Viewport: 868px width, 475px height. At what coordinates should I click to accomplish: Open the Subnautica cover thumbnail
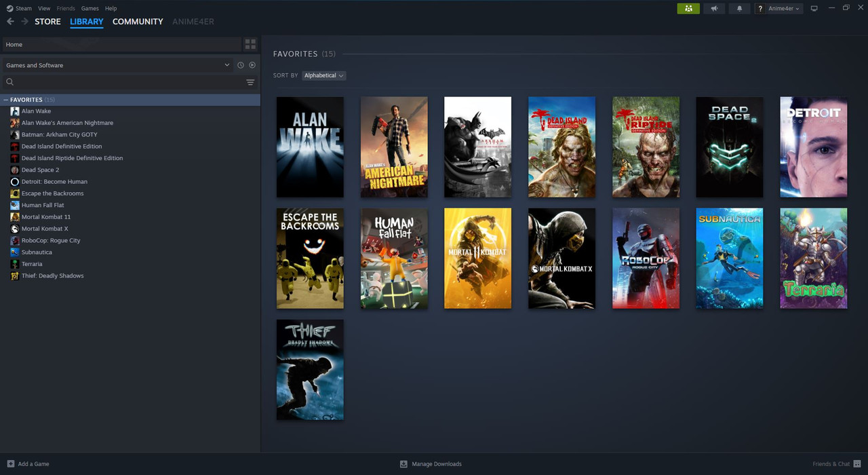pos(730,259)
